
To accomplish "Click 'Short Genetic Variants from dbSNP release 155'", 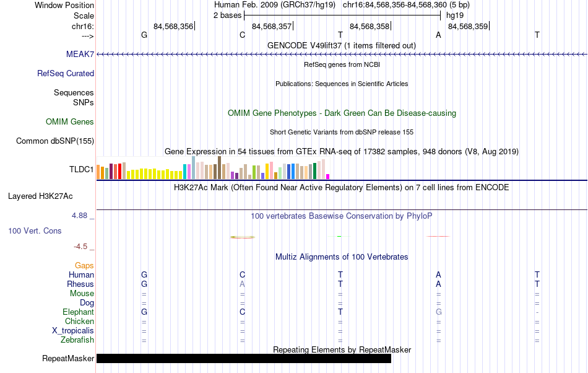I will (x=342, y=132).
